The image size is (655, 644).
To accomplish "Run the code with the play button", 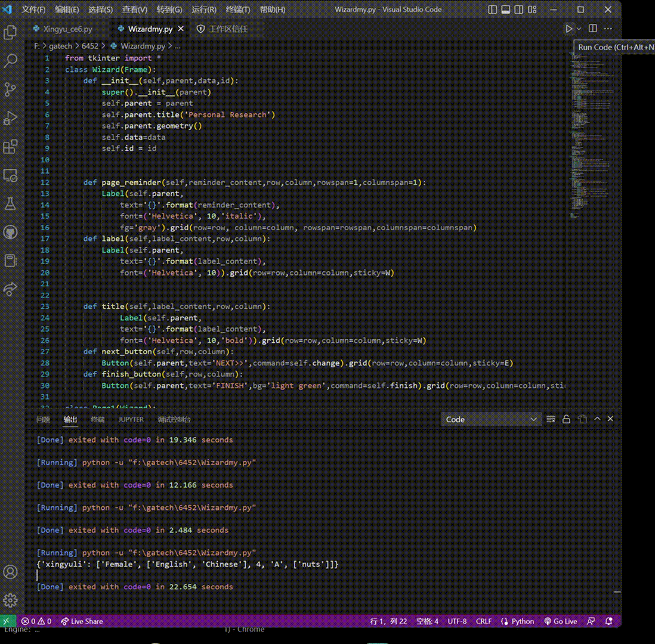I will click(x=569, y=29).
